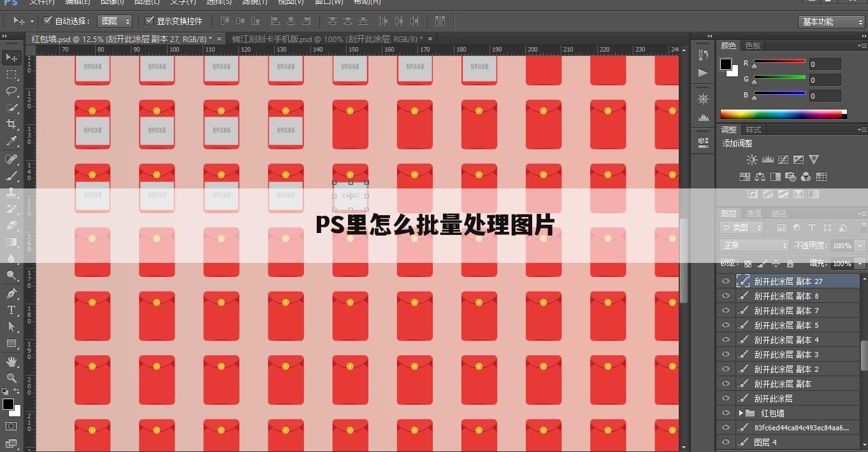Open blend mode 正常 dropdown
The width and height of the screenshot is (868, 452).
[755, 245]
